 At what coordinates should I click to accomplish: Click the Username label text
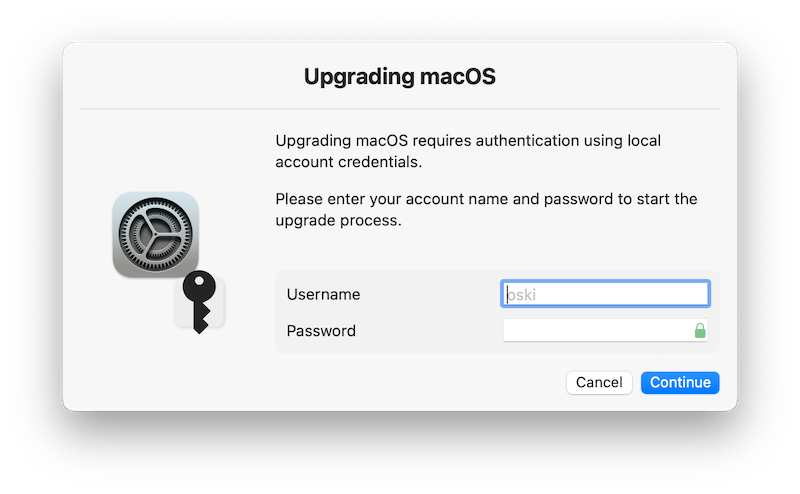coord(323,294)
